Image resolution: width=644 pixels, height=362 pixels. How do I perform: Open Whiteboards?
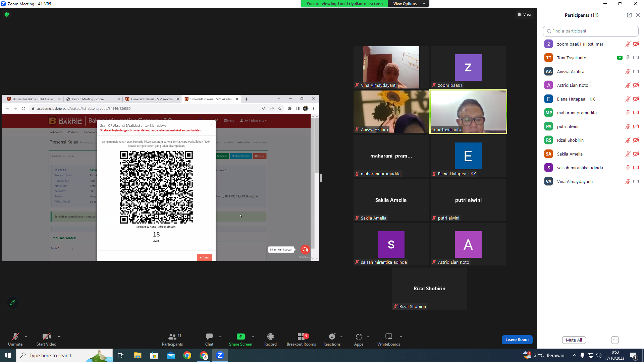point(389,339)
